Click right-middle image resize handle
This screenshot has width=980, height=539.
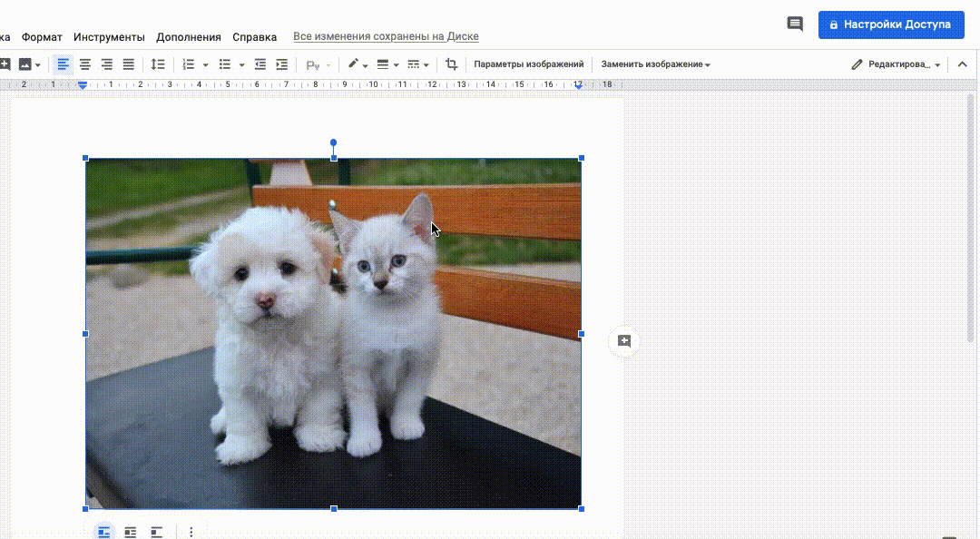582,334
